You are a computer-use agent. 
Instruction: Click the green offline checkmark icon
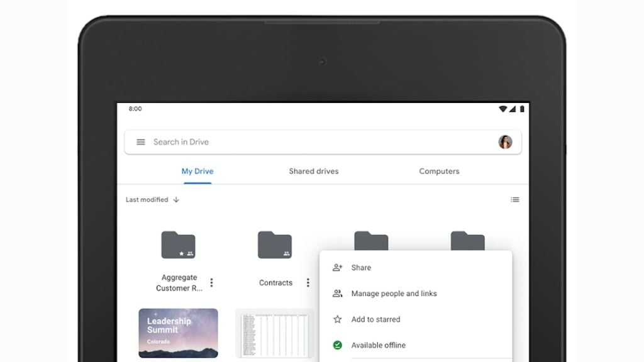pyautogui.click(x=337, y=345)
